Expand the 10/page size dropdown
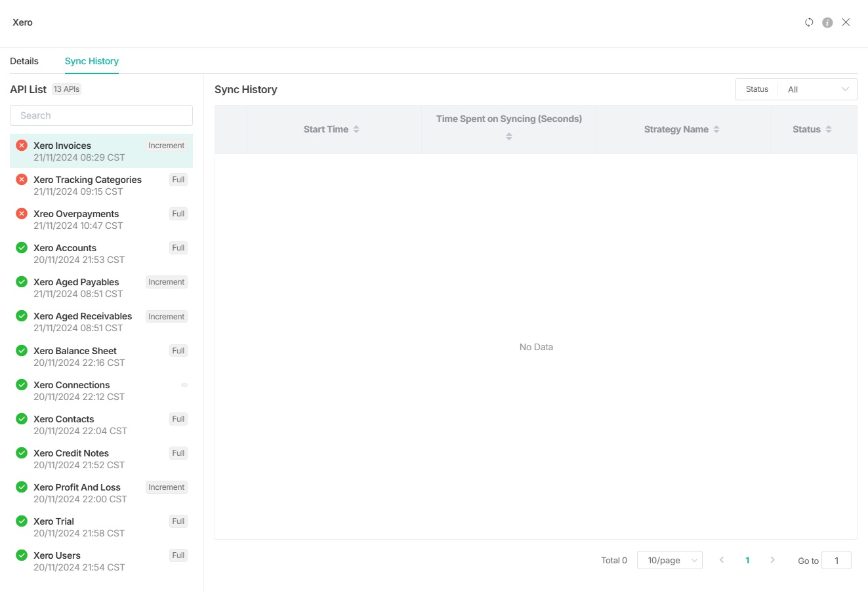The height and width of the screenshot is (602, 868). pos(669,560)
